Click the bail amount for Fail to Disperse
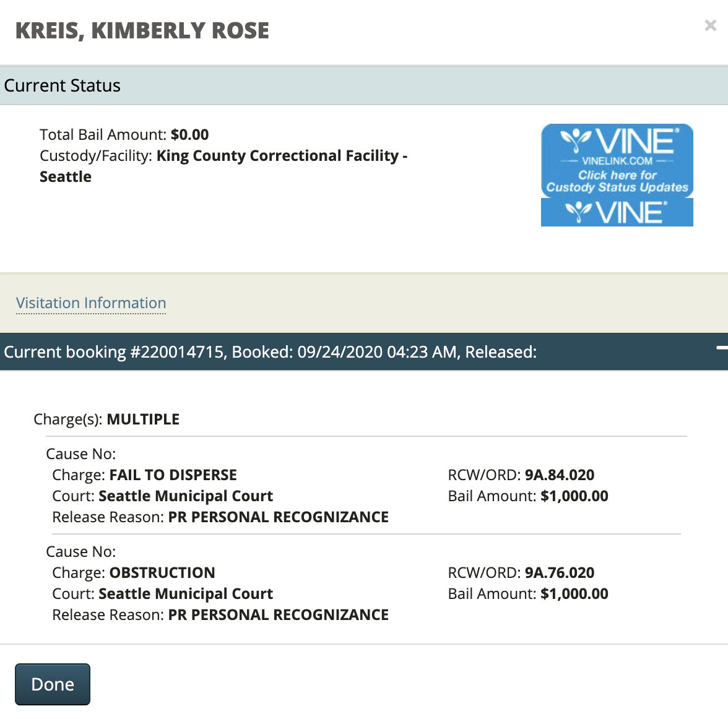 (574, 496)
